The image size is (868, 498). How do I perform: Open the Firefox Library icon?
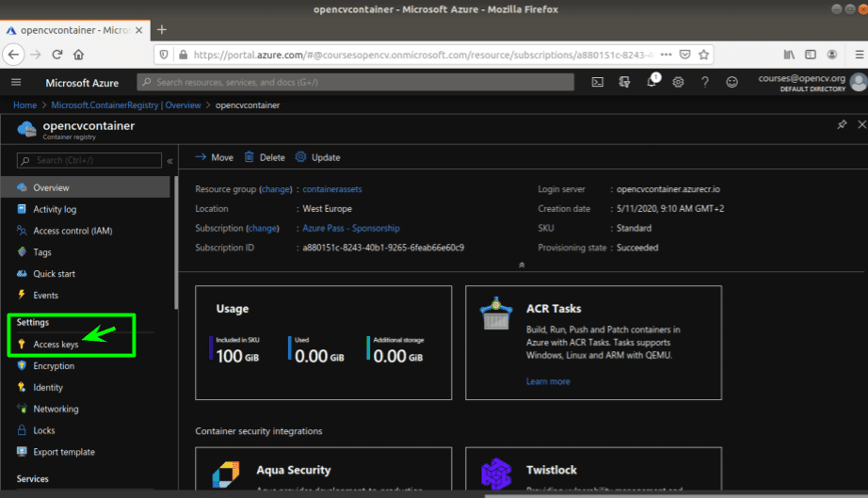(790, 55)
